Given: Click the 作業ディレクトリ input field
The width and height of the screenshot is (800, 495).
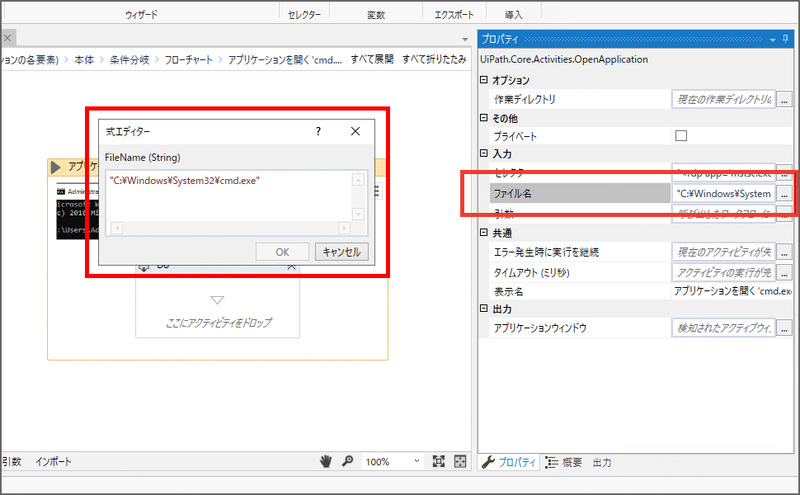Looking at the screenshot, I should [723, 100].
